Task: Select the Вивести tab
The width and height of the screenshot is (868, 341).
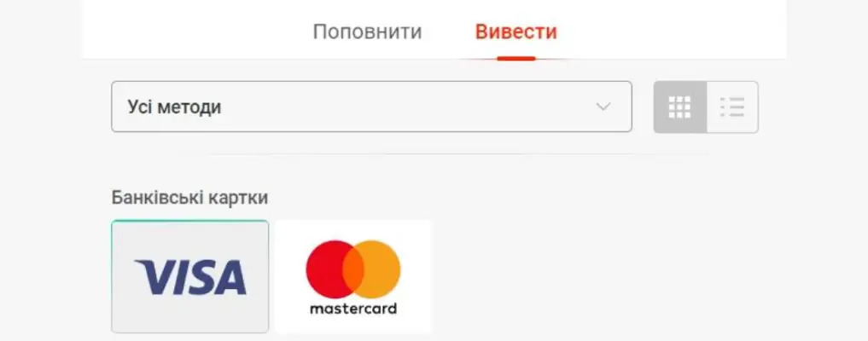Action: pyautogui.click(x=516, y=32)
